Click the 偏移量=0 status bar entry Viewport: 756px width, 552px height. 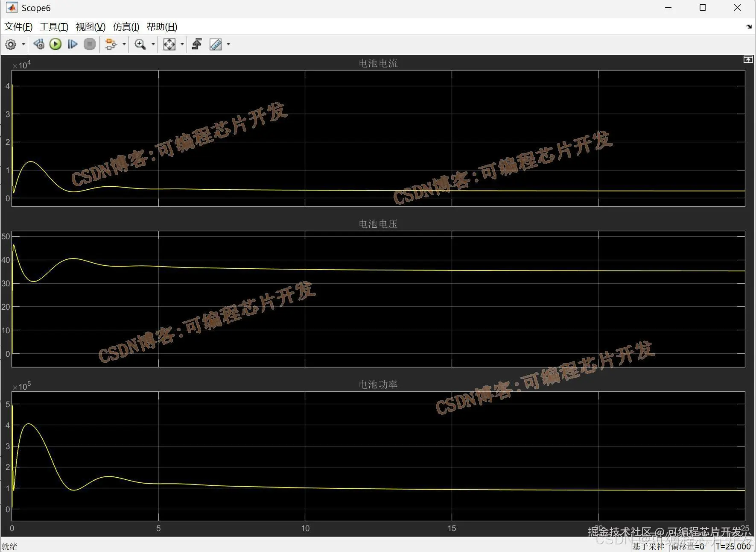pos(687,546)
